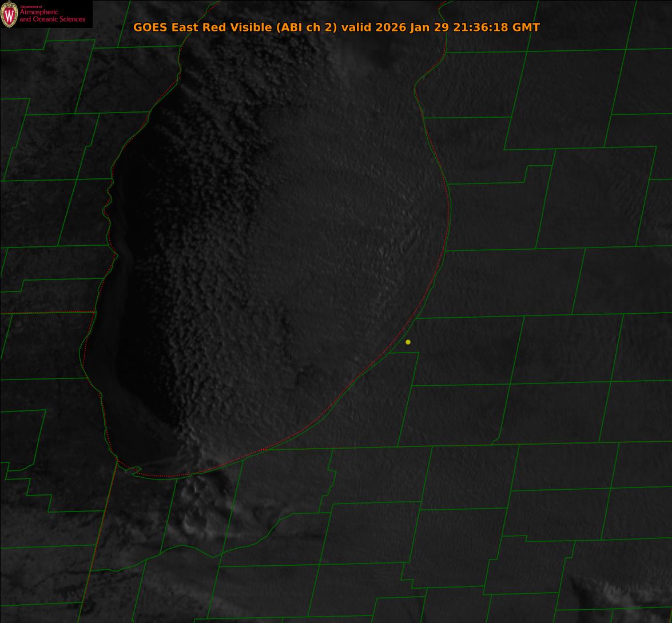Viewport: 672px width, 623px height.
Task: Click the small harbor inlet on the southern shore
Action: [x=135, y=470]
